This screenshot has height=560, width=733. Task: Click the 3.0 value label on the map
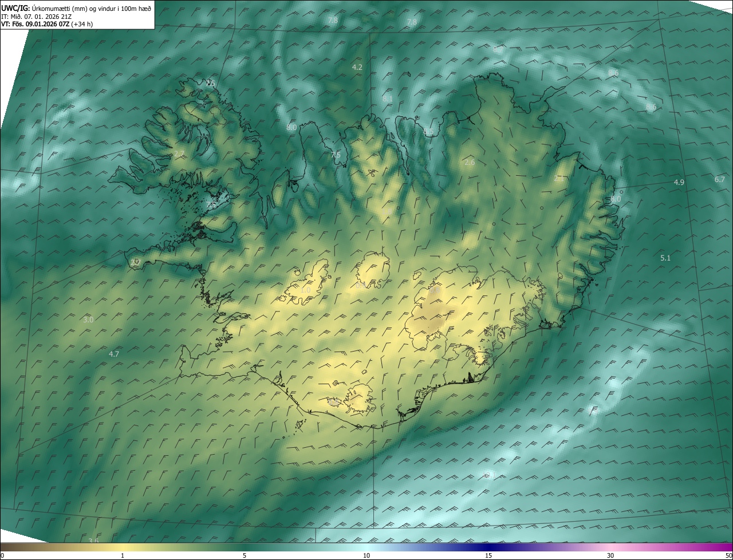[x=88, y=320]
